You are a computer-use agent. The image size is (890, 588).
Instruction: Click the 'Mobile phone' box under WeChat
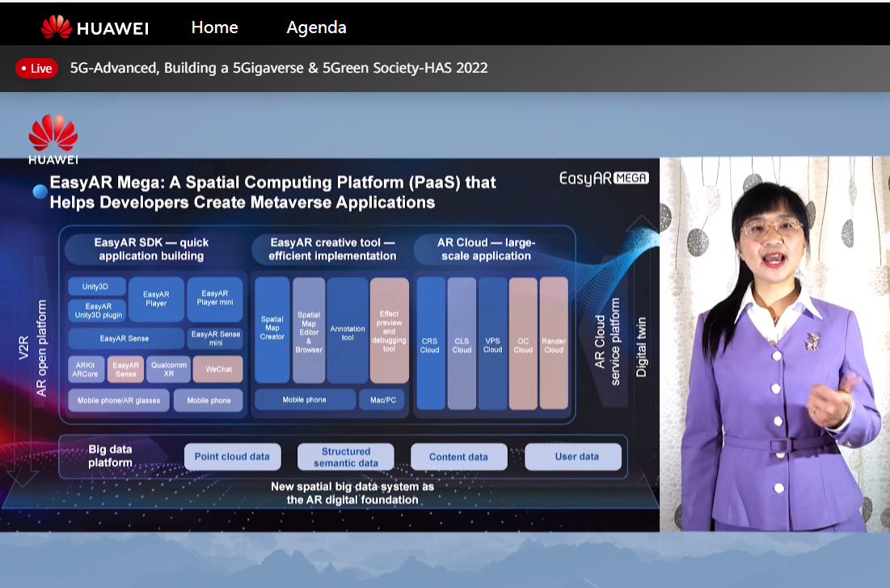[209, 401]
